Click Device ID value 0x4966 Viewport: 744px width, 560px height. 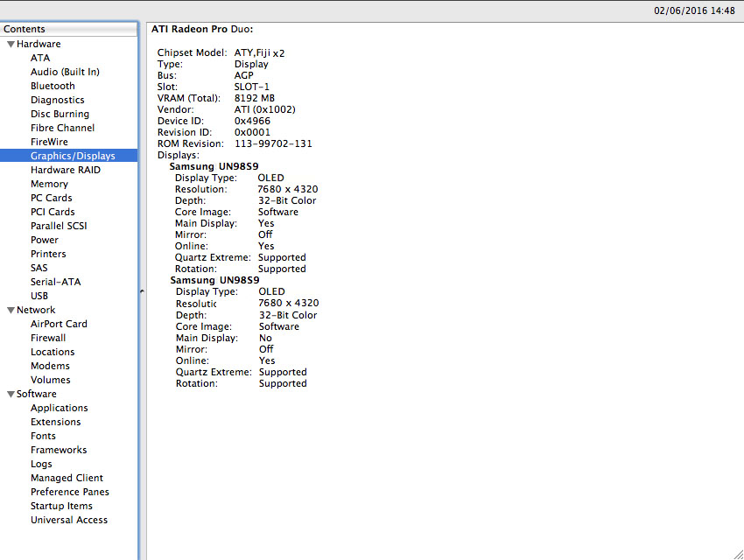pyautogui.click(x=252, y=121)
